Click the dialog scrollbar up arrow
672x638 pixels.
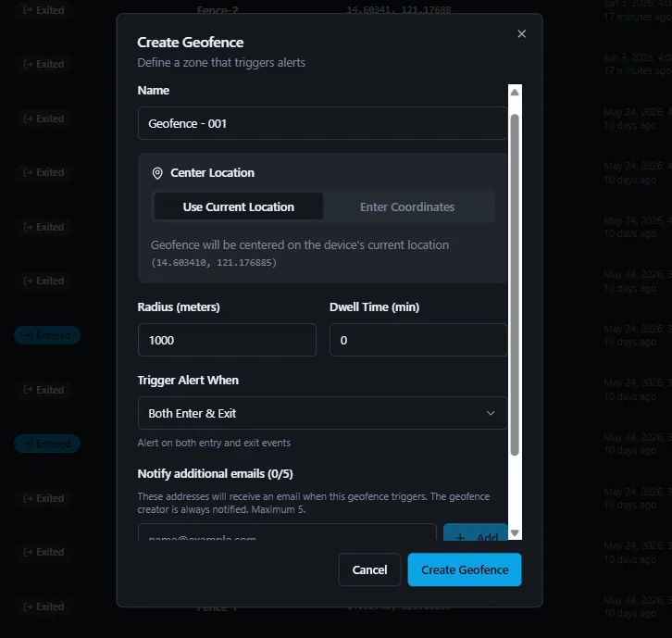[x=515, y=93]
